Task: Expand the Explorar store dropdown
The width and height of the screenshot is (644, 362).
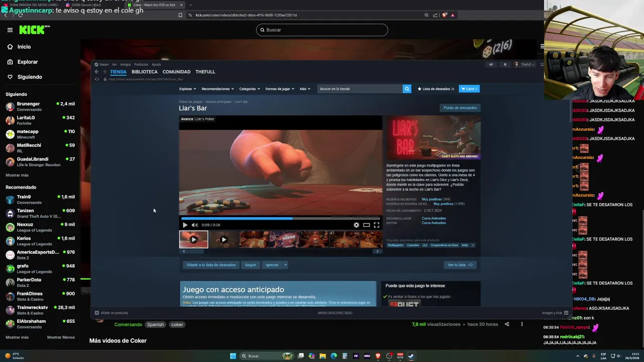Action: coord(187,89)
